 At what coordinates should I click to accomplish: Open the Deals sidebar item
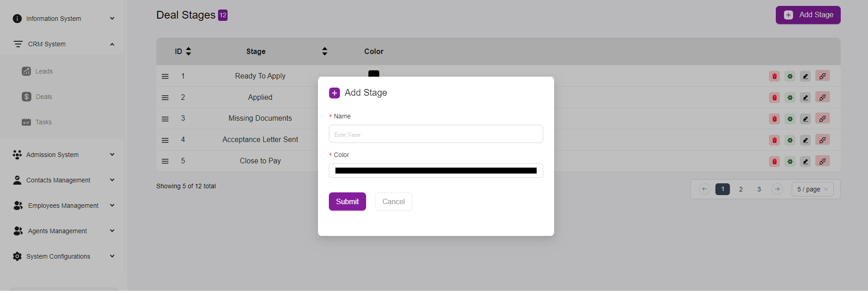(x=44, y=97)
